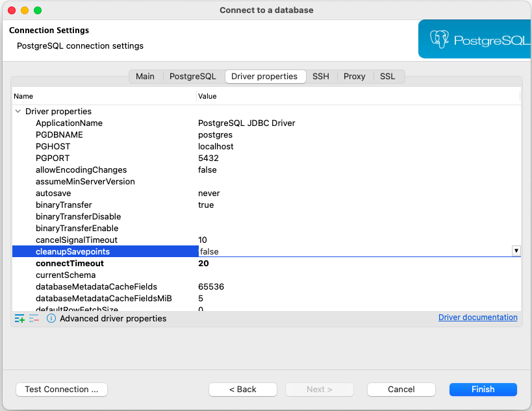This screenshot has height=411, width=532.
Task: Click the Name column header
Action: tap(23, 95)
